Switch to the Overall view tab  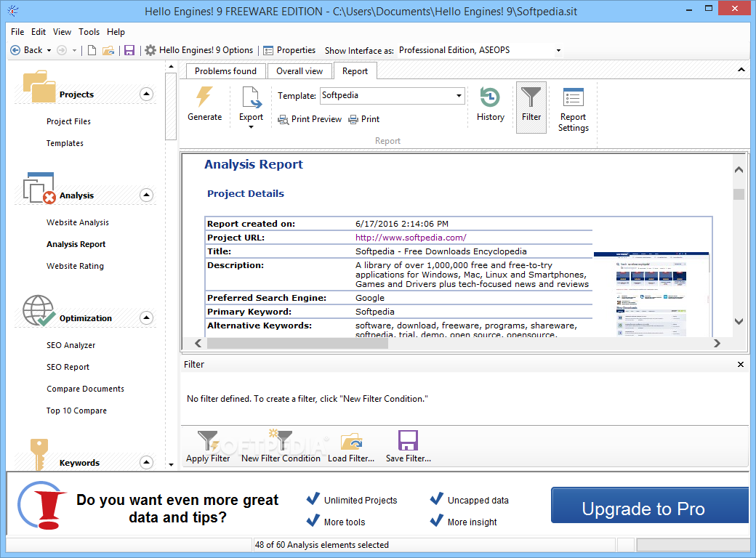[x=299, y=70]
